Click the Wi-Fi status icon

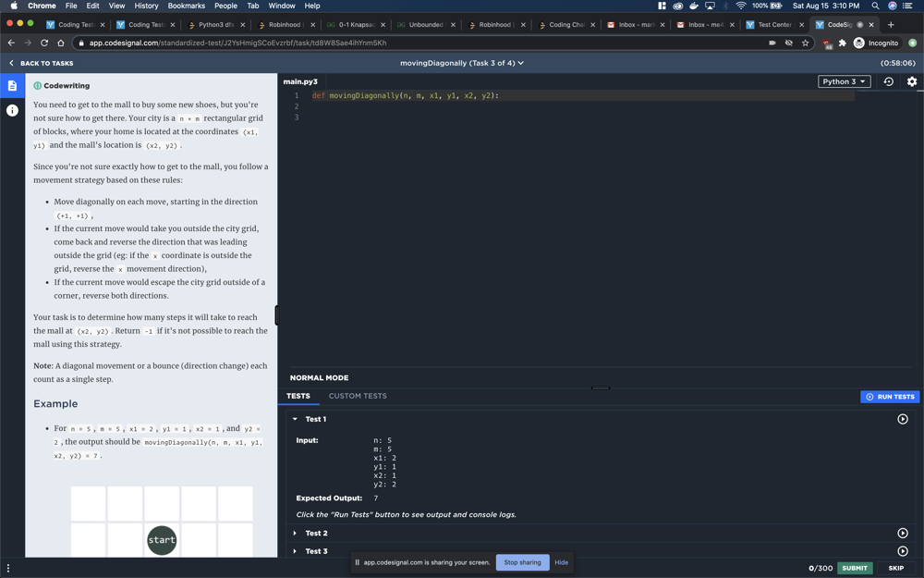pos(741,6)
